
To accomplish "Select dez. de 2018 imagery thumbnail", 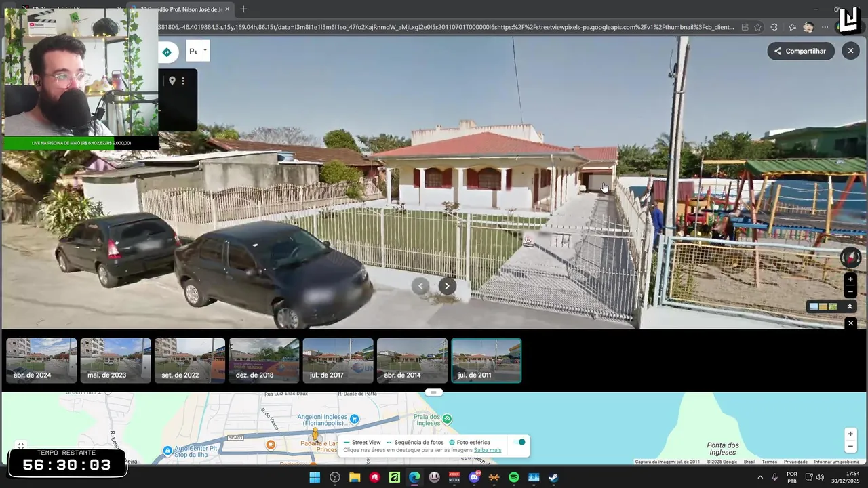I will 264,361.
